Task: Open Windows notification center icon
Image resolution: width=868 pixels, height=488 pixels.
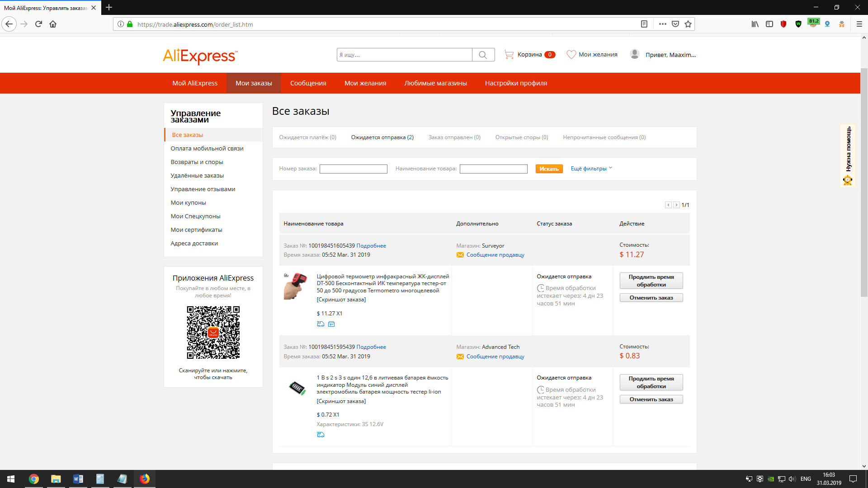Action: [x=853, y=479]
